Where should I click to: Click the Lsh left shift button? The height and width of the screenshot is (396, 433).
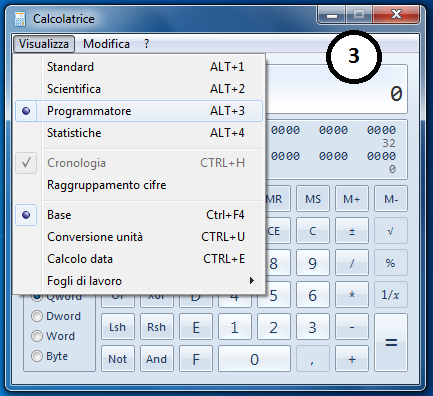tap(118, 327)
